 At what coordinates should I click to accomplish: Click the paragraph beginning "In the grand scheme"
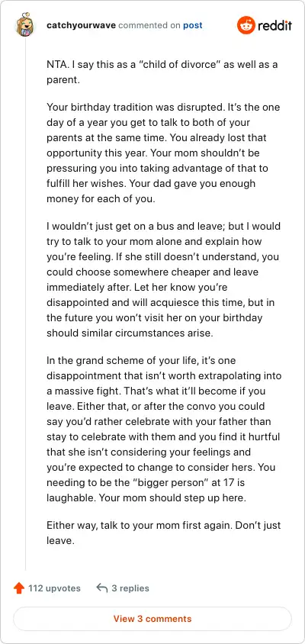[x=162, y=429]
